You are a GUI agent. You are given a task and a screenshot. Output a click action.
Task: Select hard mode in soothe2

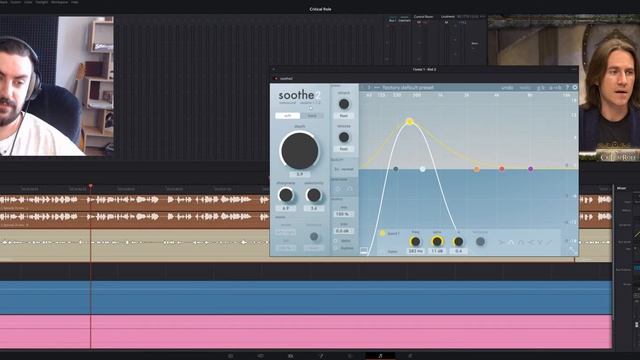[x=312, y=116]
